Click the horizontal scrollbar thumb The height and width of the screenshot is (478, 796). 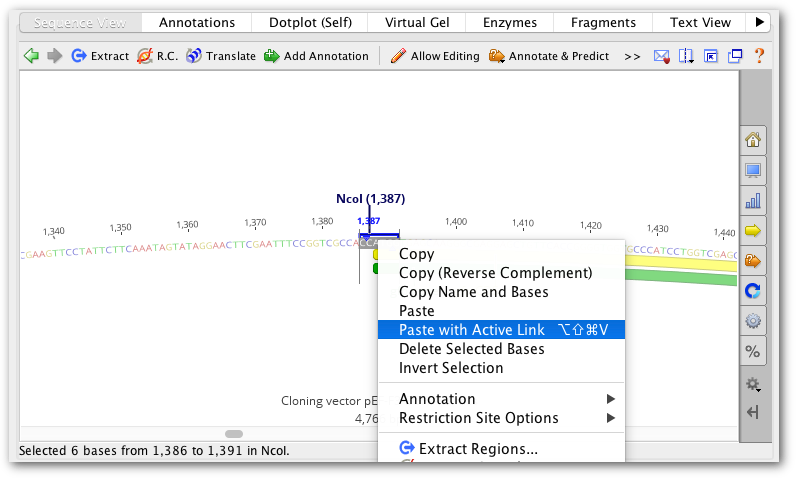pyautogui.click(x=234, y=434)
